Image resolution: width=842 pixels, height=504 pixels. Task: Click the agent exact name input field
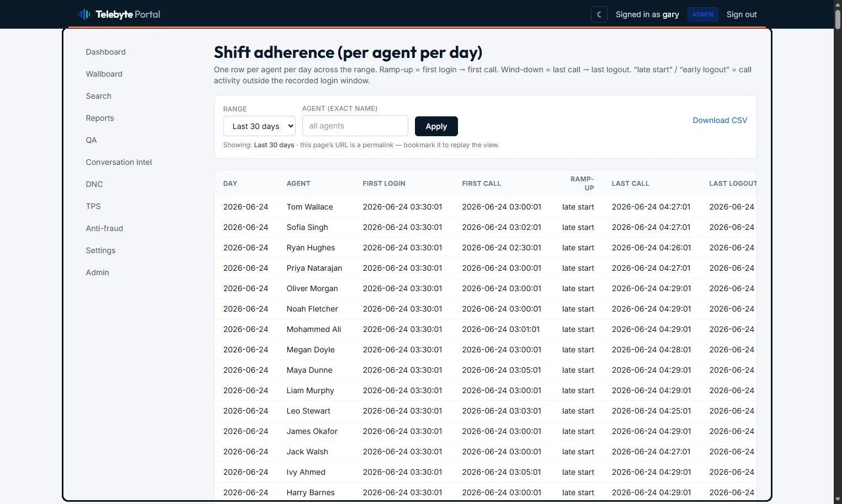[x=355, y=126]
